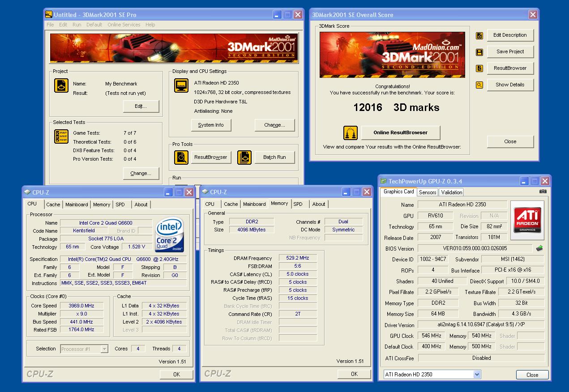Click Edit Description button
The image size is (569, 392).
510,35
